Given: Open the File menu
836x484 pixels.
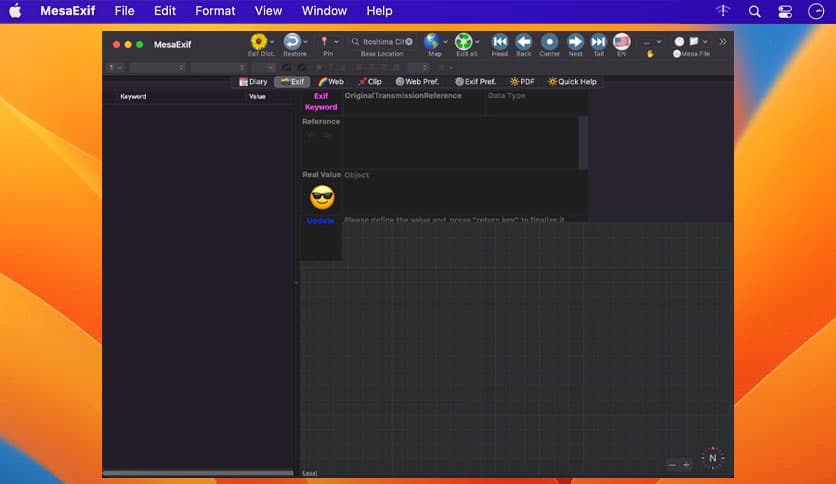Looking at the screenshot, I should (x=124, y=11).
